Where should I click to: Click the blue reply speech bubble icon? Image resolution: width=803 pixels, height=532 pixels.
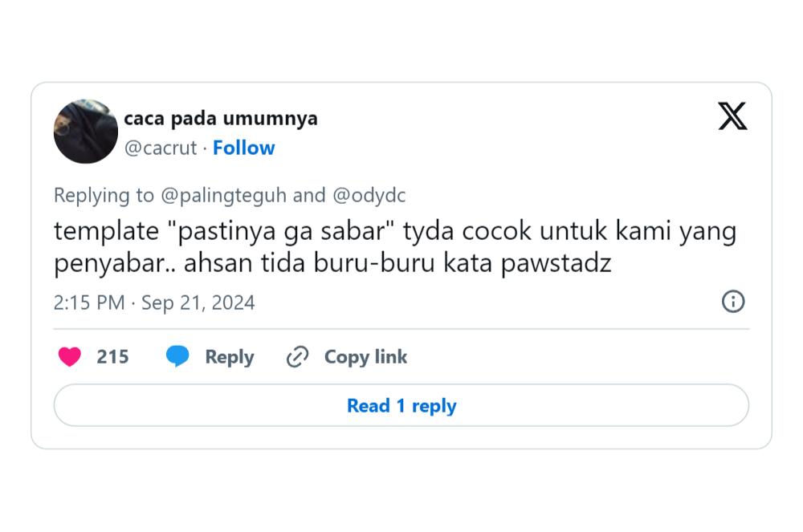click(x=177, y=356)
